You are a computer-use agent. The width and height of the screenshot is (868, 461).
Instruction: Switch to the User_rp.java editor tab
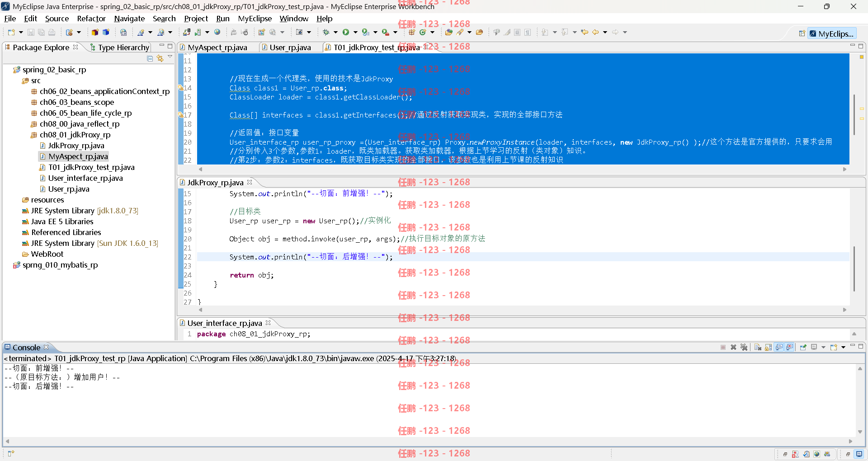pyautogui.click(x=286, y=47)
